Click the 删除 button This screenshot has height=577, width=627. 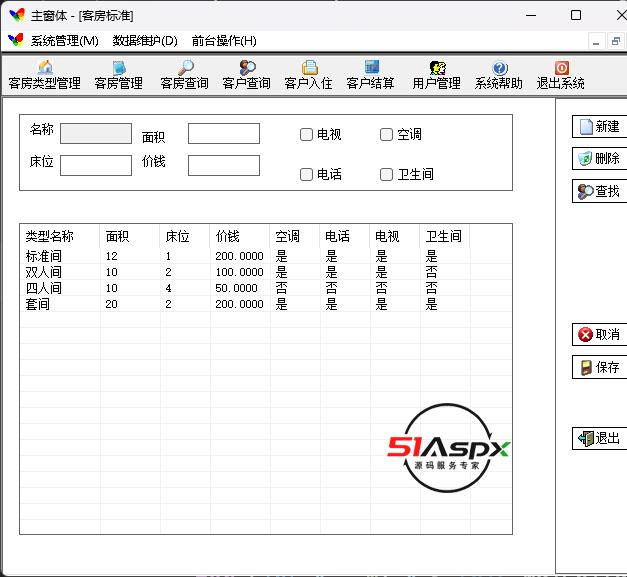tap(600, 158)
